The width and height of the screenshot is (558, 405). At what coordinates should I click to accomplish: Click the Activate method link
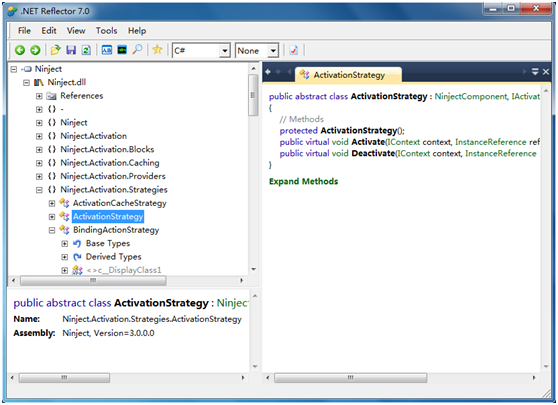click(368, 142)
